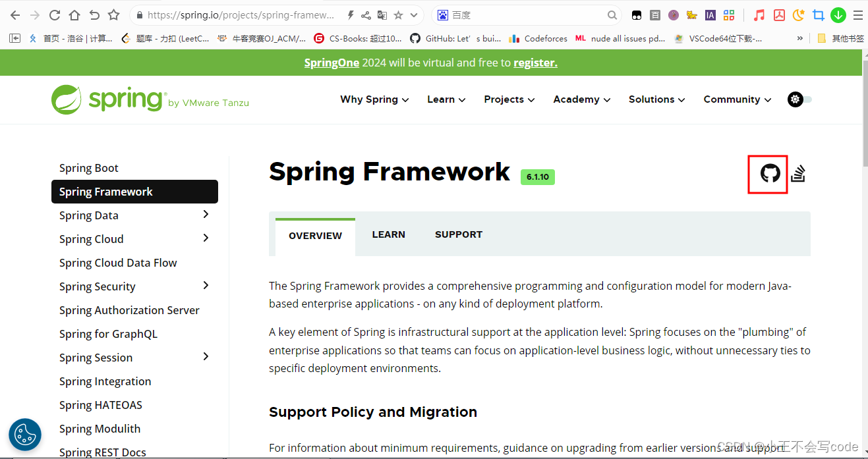Click the lightning speed-mode icon in address bar
Viewport: 868px width, 459px height.
tap(351, 14)
